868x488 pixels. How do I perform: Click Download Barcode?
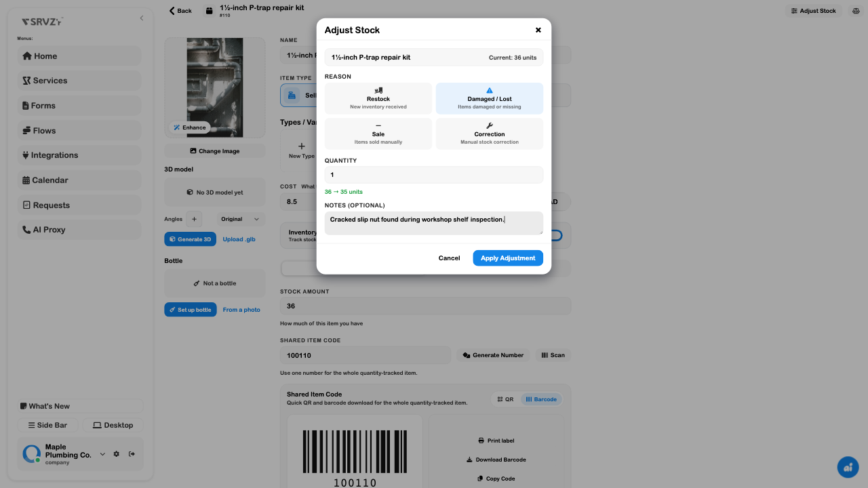[496, 460]
